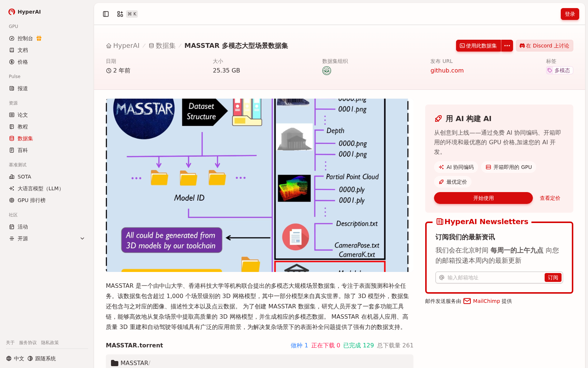Click 已完成 129 stat

click(x=358, y=345)
